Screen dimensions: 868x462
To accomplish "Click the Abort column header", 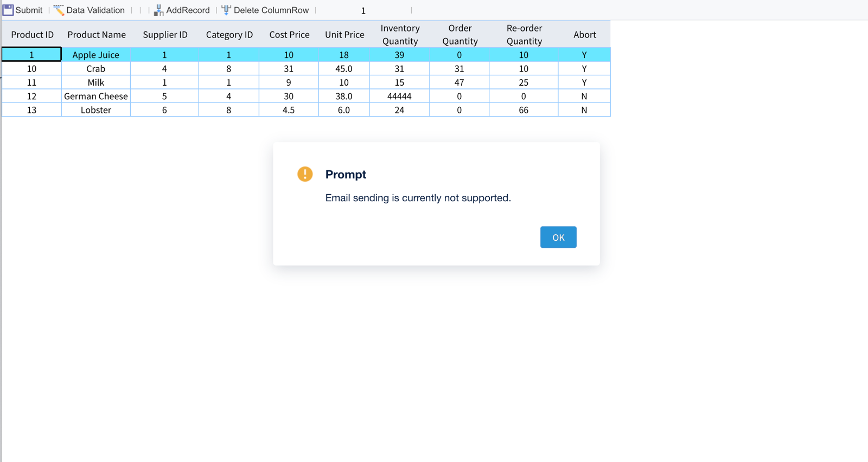I will pyautogui.click(x=584, y=34).
